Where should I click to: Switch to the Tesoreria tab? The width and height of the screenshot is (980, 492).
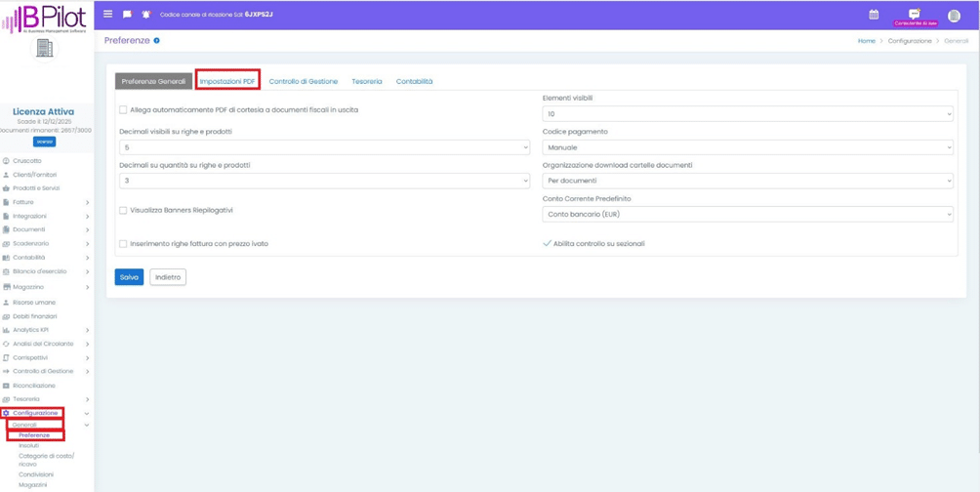367,82
